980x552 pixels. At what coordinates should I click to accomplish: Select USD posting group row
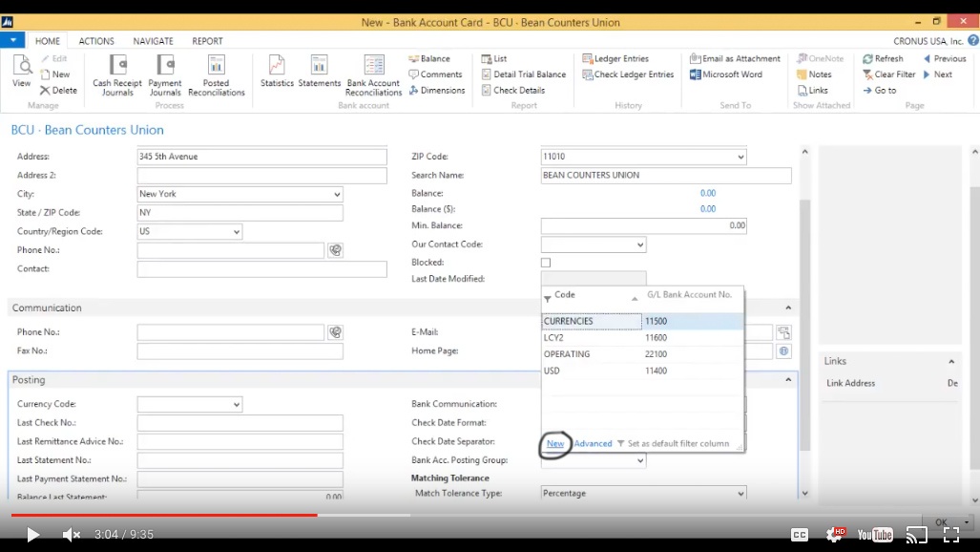(x=642, y=371)
